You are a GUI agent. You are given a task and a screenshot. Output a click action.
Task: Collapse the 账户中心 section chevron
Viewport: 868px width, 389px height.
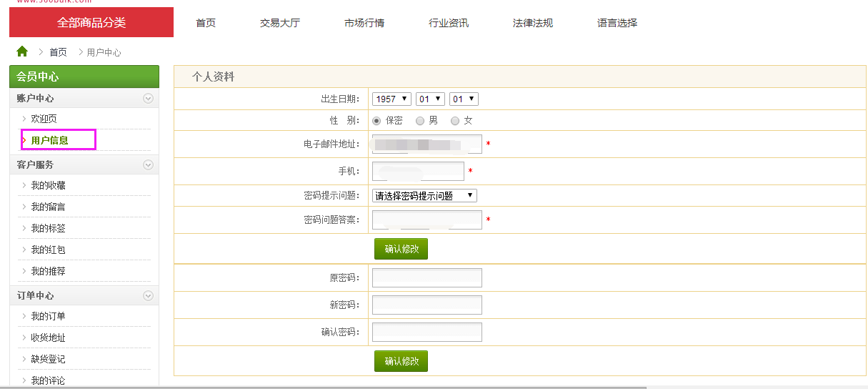pyautogui.click(x=148, y=99)
